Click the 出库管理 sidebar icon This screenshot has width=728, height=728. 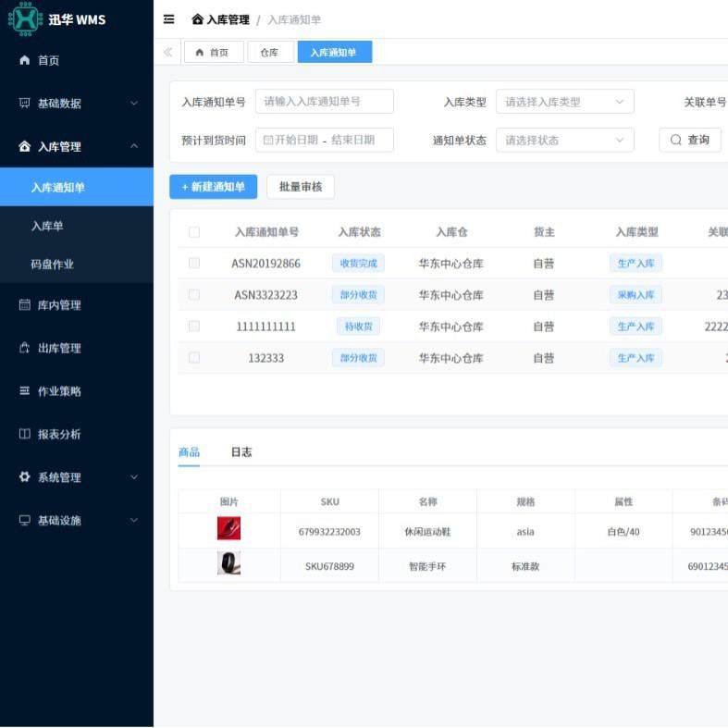[25, 348]
